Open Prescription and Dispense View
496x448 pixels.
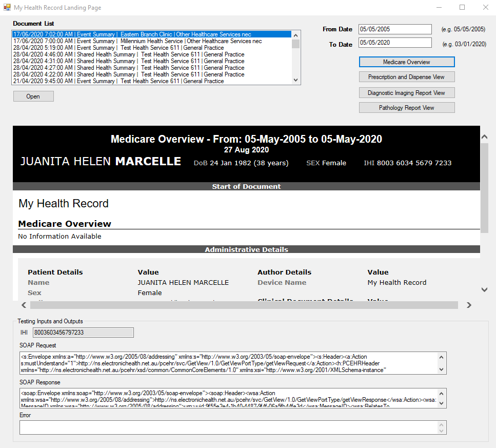(x=406, y=77)
